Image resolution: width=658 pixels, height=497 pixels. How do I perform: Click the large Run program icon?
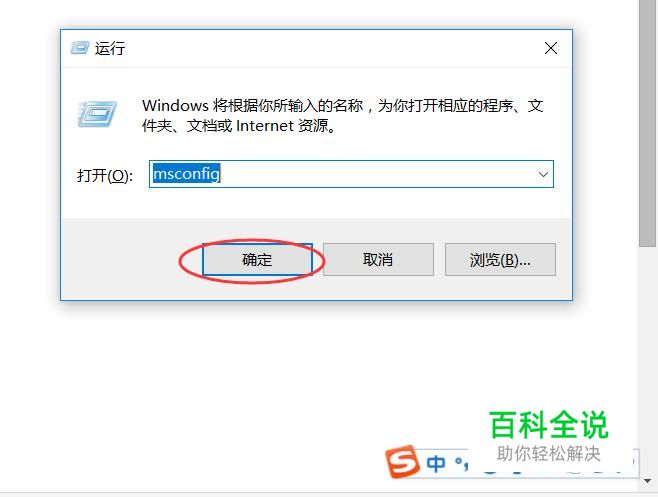click(97, 114)
